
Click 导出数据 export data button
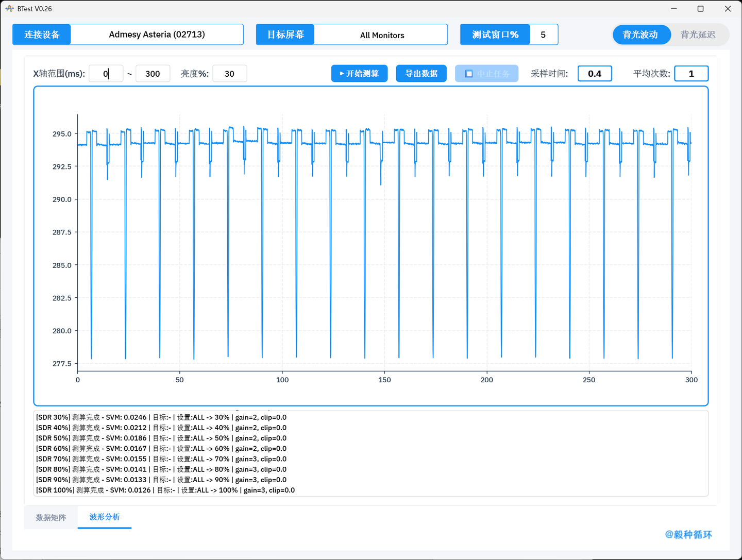point(421,74)
